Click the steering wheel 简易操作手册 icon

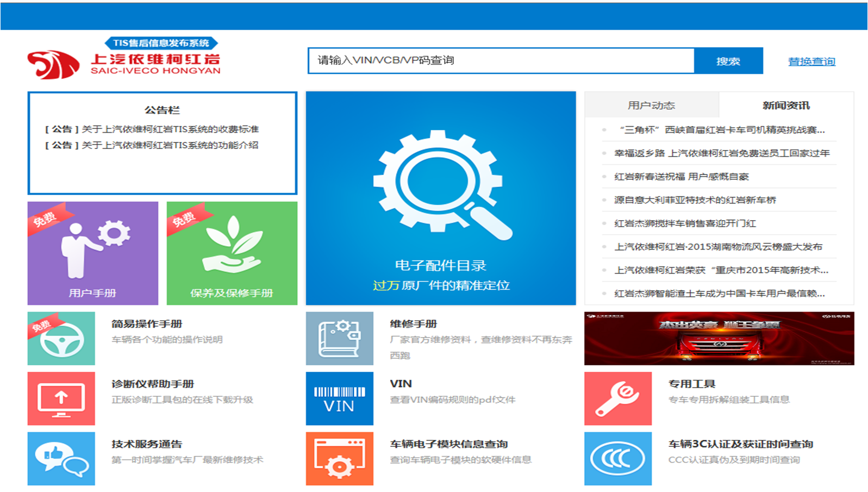(x=61, y=338)
